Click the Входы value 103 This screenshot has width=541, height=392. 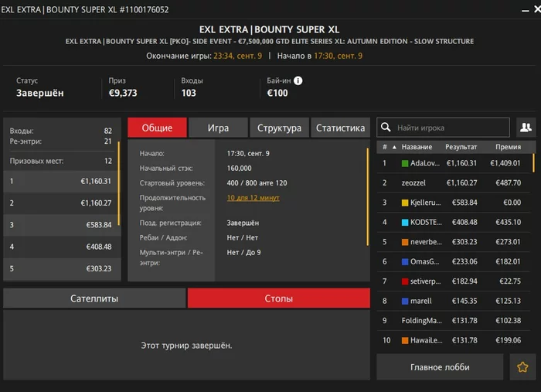(x=189, y=94)
